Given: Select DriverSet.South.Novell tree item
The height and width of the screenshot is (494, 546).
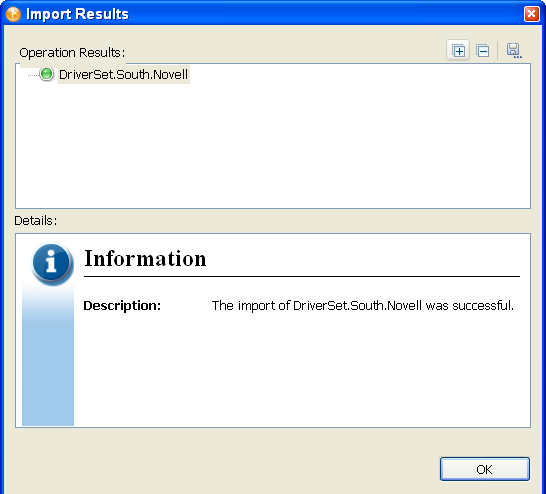Looking at the screenshot, I should point(124,75).
